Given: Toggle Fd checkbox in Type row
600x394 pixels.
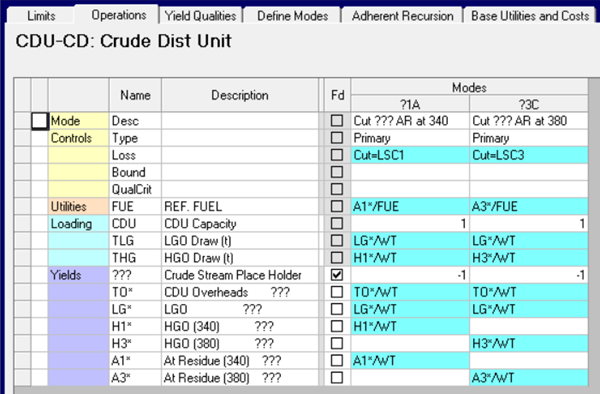Looking at the screenshot, I should [x=337, y=138].
